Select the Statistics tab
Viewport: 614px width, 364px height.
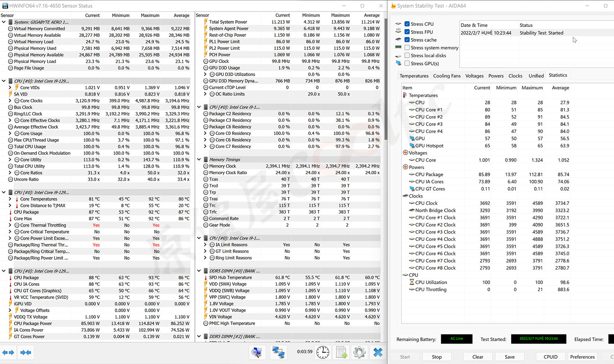(x=558, y=75)
